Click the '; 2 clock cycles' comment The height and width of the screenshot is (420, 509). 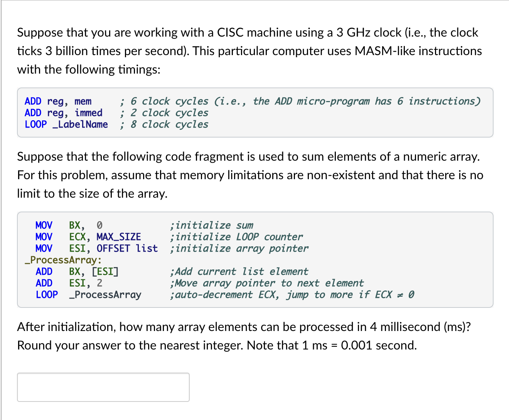164,113
